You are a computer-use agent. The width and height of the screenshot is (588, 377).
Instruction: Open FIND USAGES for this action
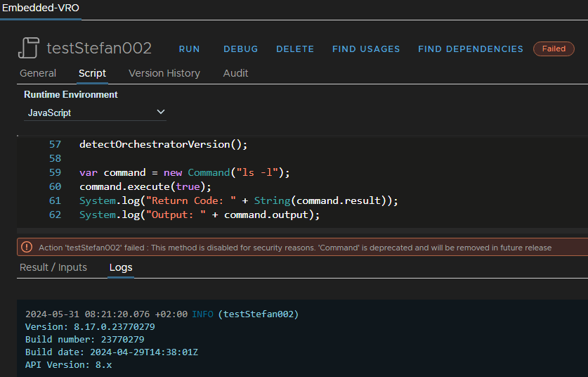(365, 49)
